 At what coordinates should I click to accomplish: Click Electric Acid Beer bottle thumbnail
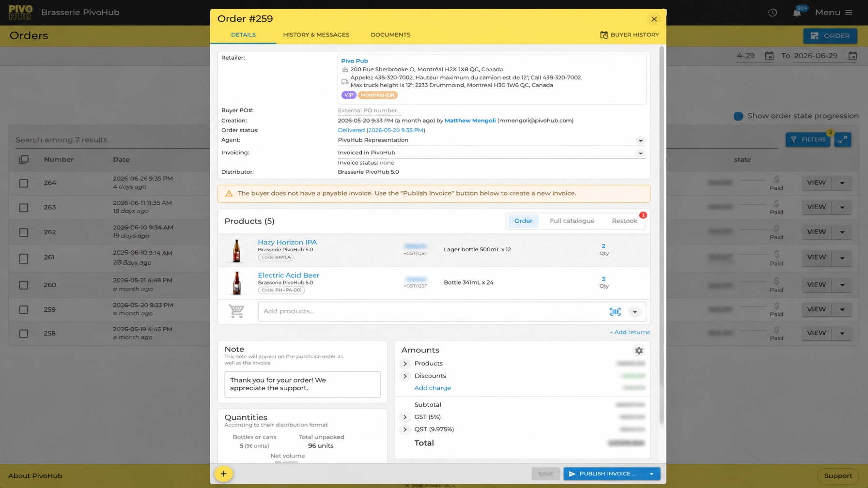click(x=236, y=283)
